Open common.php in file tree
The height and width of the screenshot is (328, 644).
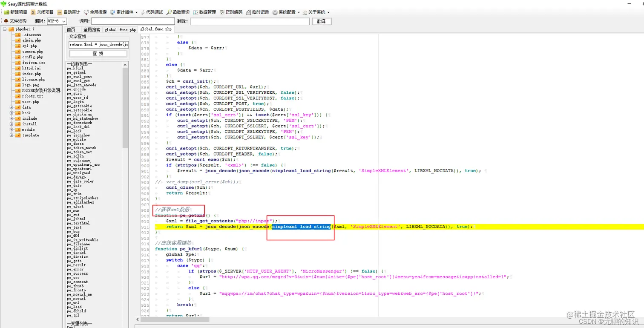33,52
